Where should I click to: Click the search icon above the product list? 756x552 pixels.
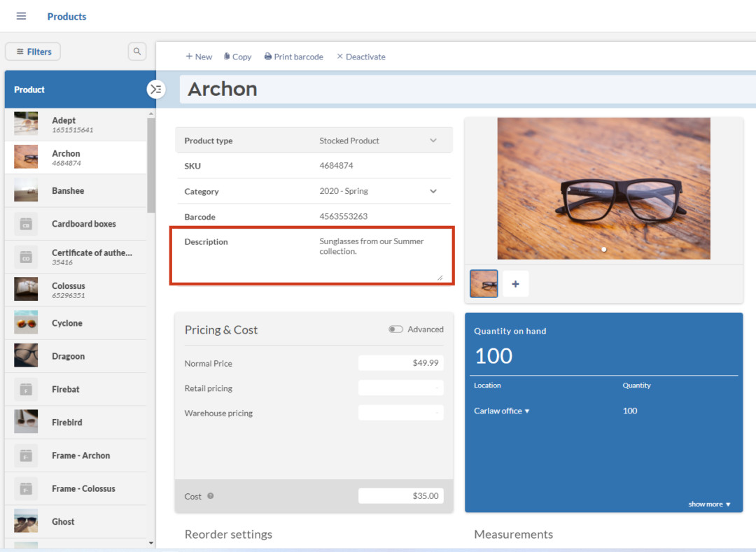137,51
